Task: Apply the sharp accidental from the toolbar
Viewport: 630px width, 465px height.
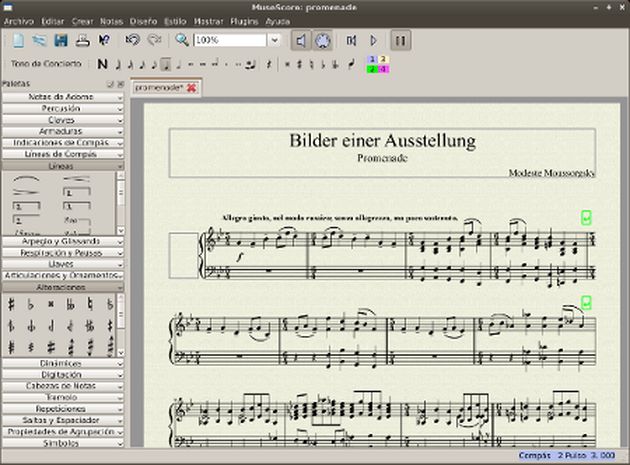Action: (x=299, y=64)
